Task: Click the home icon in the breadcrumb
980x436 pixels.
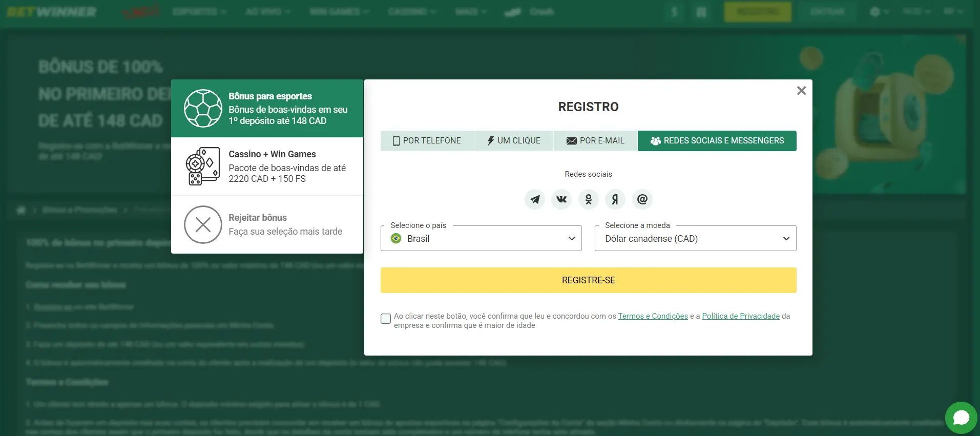Action: (21, 210)
